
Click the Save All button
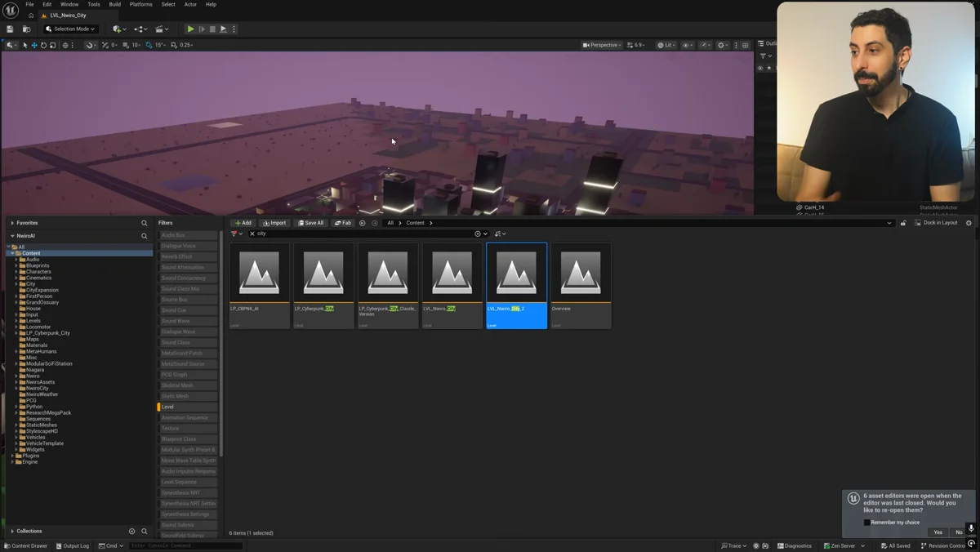click(311, 223)
